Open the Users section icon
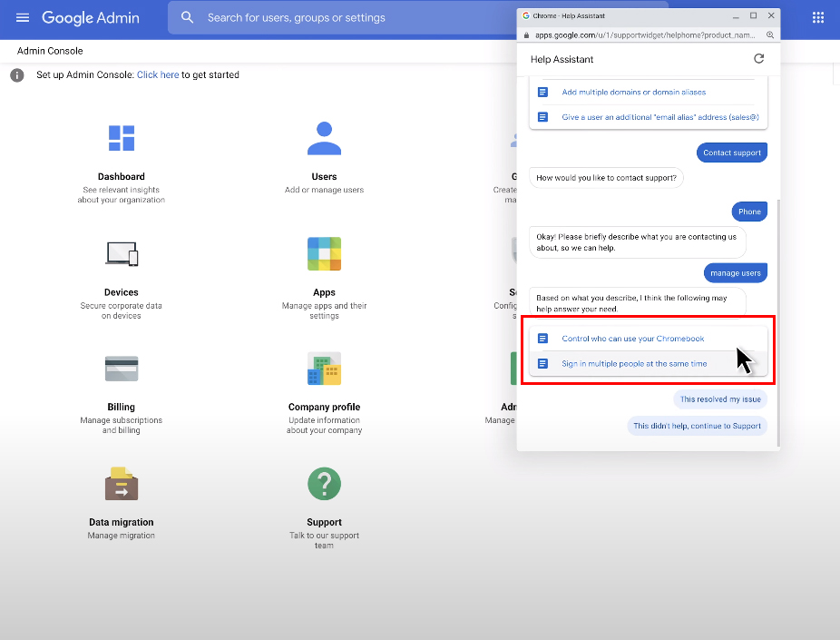Screen dimensions: 840x640 [x=324, y=138]
